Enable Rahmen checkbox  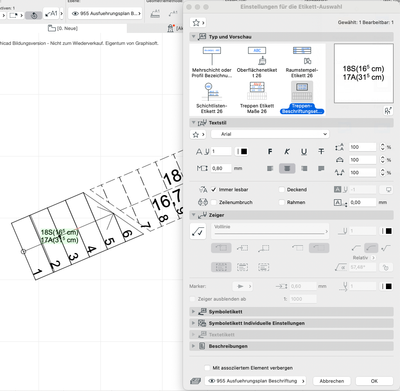point(282,202)
